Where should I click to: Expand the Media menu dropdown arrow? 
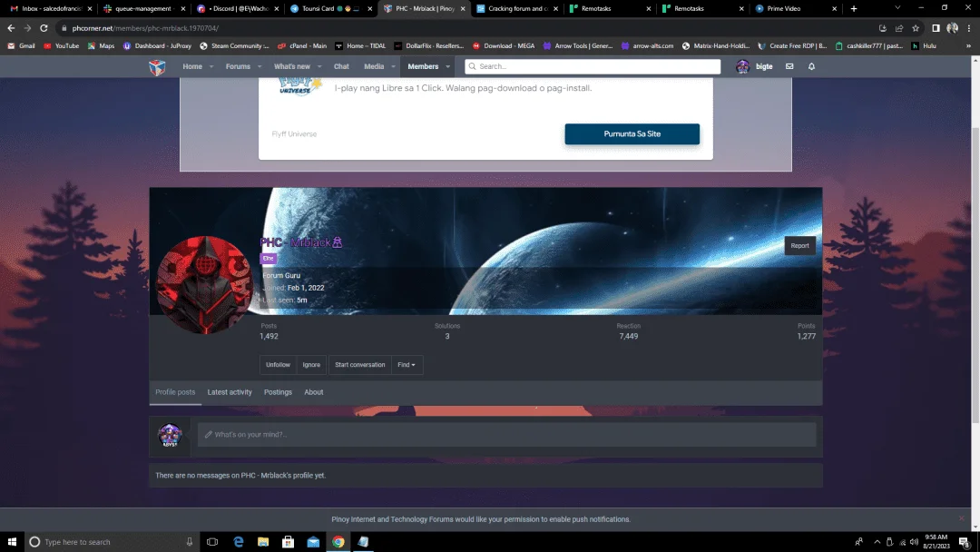(393, 67)
